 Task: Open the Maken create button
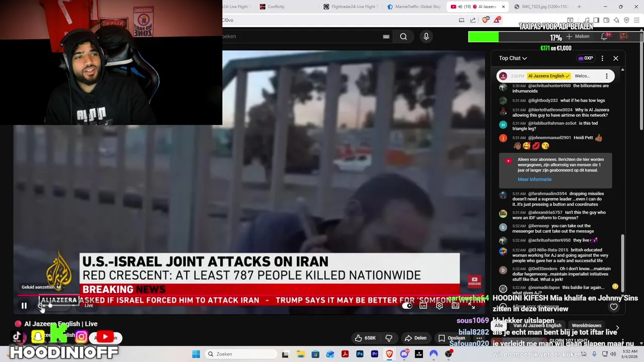[578, 37]
